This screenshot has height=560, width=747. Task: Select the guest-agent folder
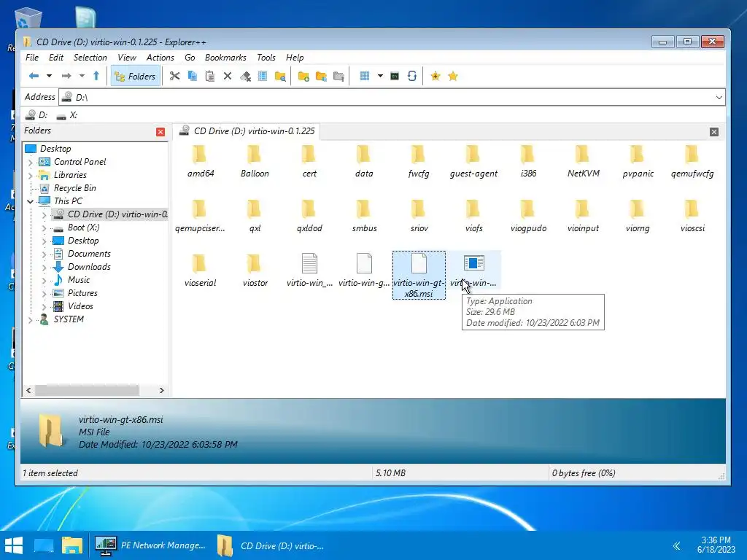click(x=473, y=162)
